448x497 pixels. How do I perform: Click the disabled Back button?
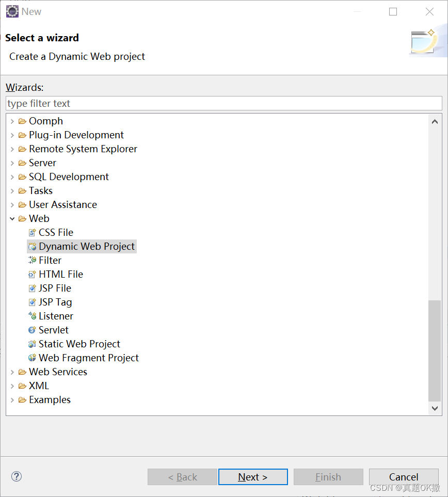182,477
